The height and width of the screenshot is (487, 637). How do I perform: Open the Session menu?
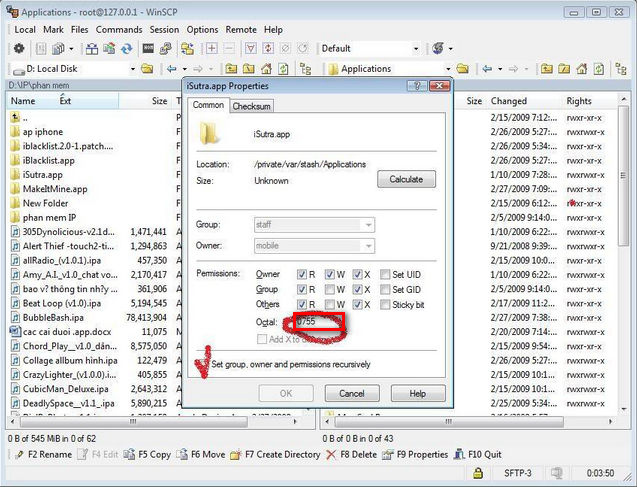pyautogui.click(x=164, y=30)
